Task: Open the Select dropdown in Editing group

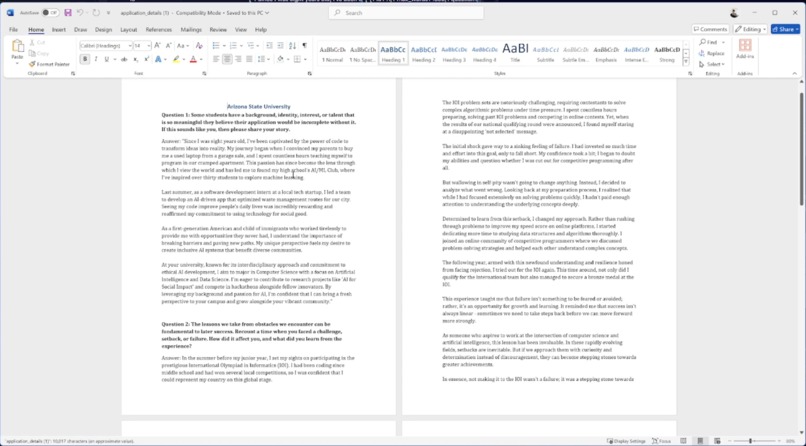Action: (711, 64)
